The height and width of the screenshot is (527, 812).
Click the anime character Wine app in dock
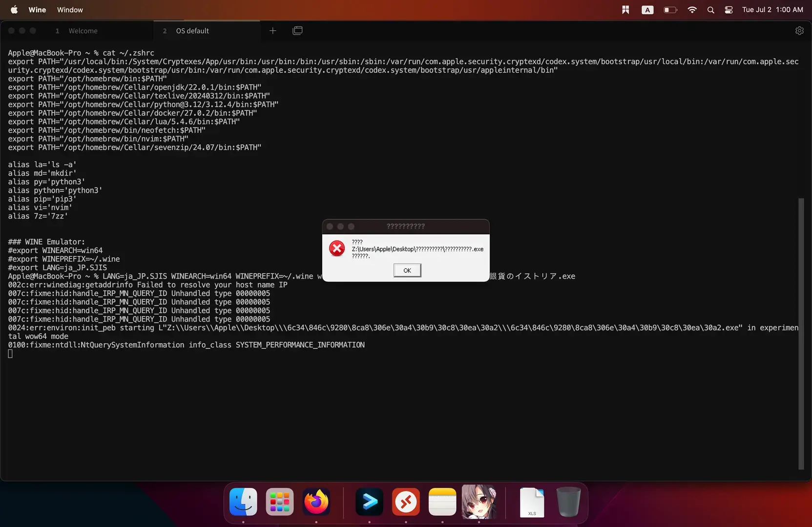(x=479, y=502)
